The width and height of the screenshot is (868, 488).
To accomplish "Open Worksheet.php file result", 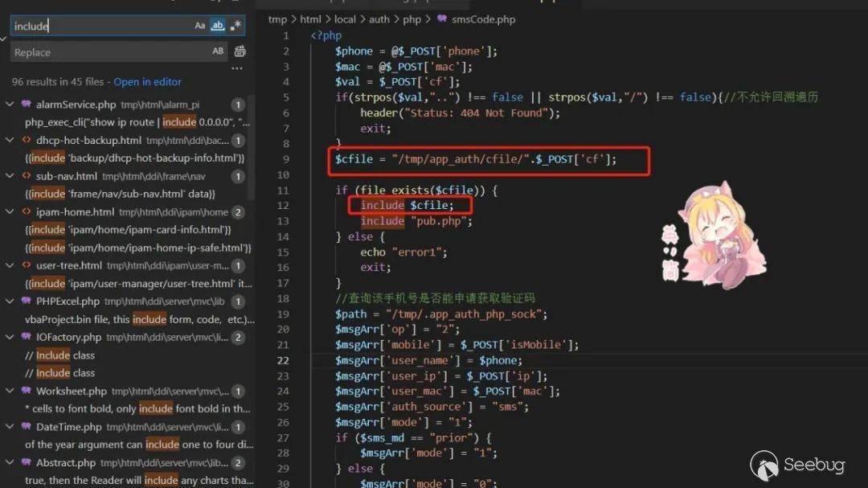I will click(72, 391).
